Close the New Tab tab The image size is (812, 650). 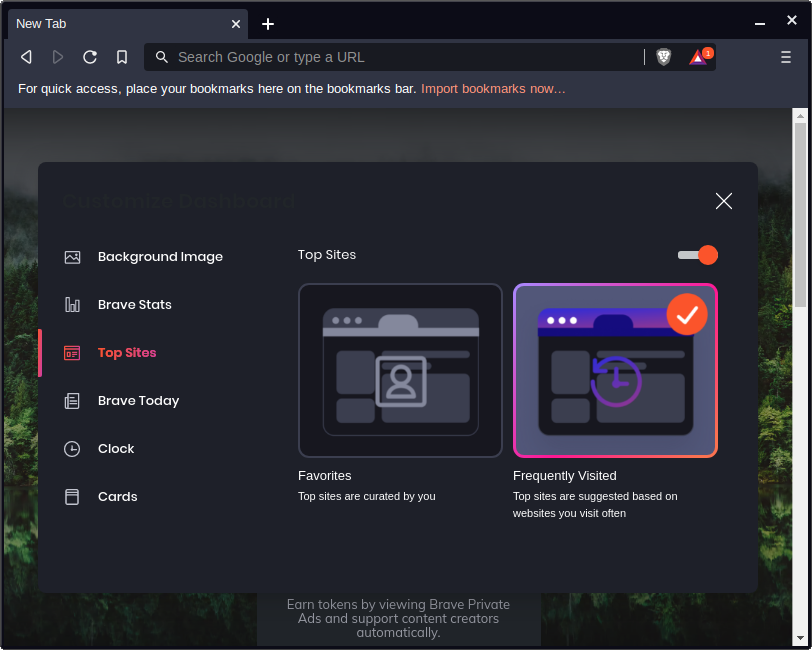click(236, 24)
